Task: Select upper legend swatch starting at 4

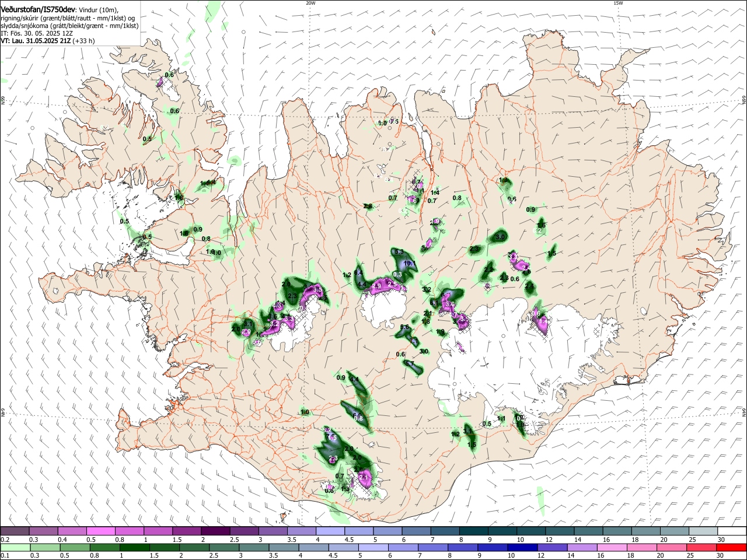Action: coord(329,531)
